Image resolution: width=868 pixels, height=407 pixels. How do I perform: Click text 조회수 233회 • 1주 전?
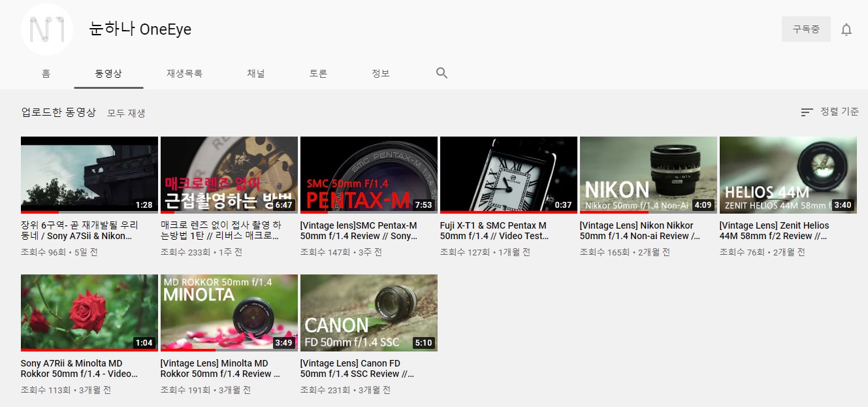tap(201, 252)
